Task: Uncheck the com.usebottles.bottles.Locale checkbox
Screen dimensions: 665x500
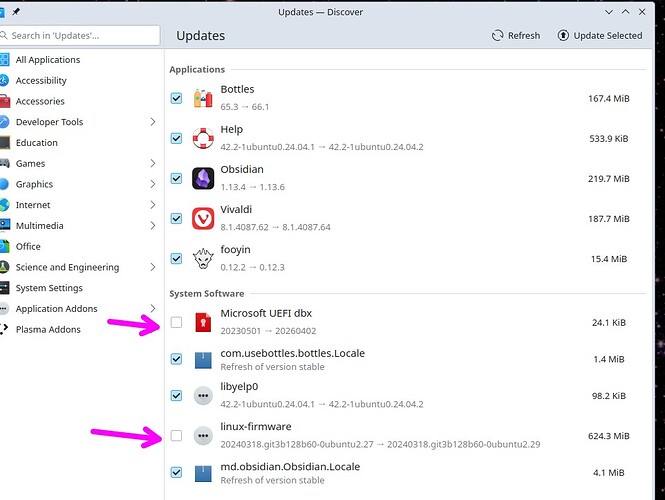Action: [x=176, y=359]
